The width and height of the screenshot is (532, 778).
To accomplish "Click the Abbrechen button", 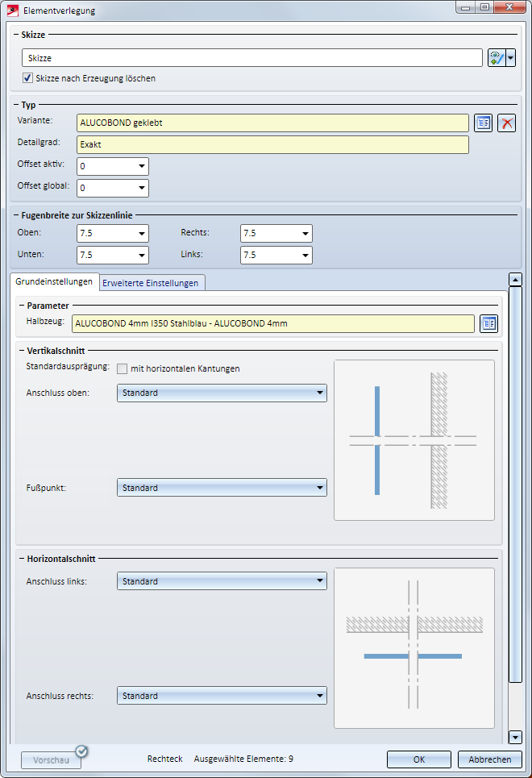I will click(490, 759).
